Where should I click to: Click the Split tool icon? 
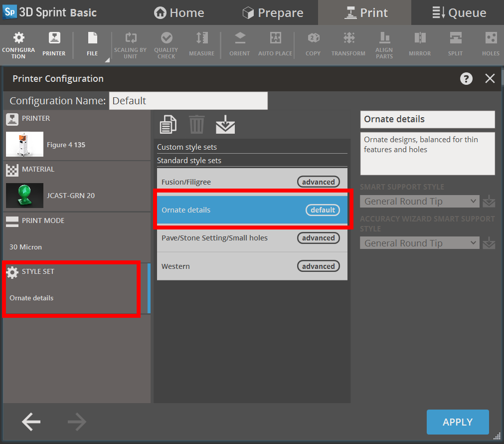pyautogui.click(x=455, y=44)
